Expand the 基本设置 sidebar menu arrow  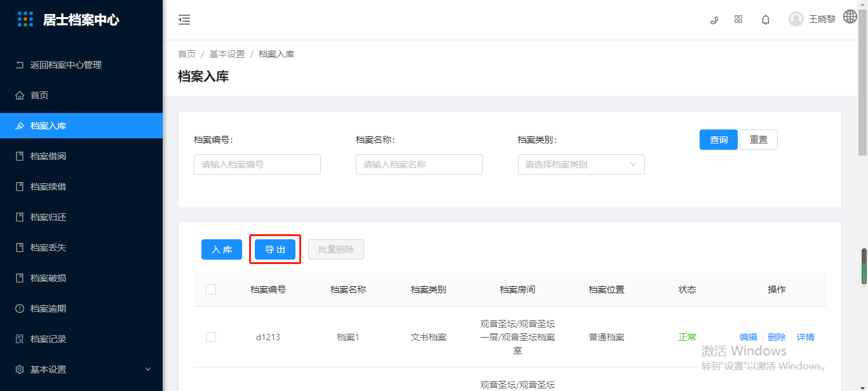pyautogui.click(x=148, y=369)
